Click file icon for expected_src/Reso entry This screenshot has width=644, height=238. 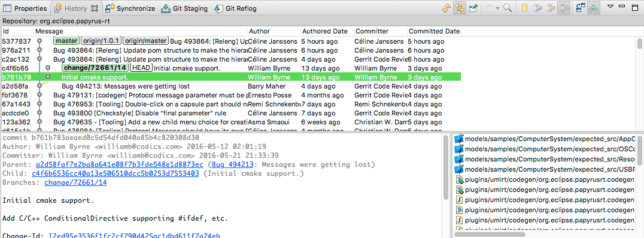[x=460, y=159]
